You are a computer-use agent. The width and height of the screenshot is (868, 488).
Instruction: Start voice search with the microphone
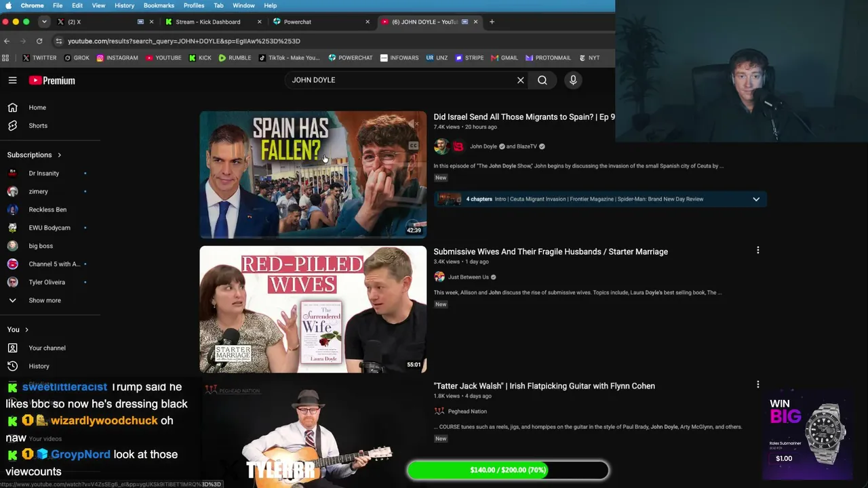point(573,80)
